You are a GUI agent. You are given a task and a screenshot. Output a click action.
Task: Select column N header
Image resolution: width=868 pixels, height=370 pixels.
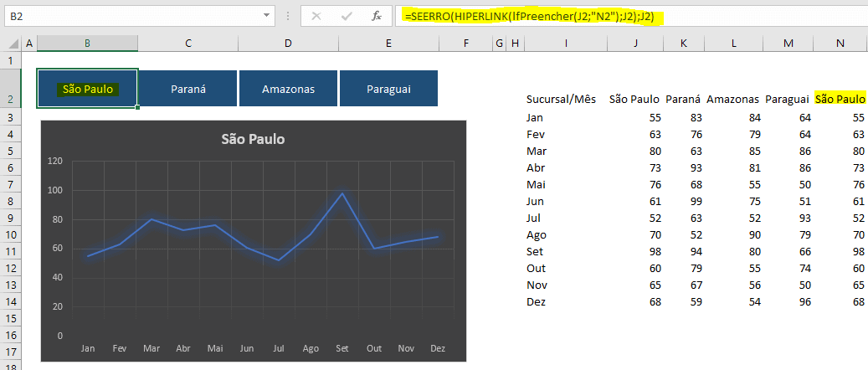pos(840,44)
